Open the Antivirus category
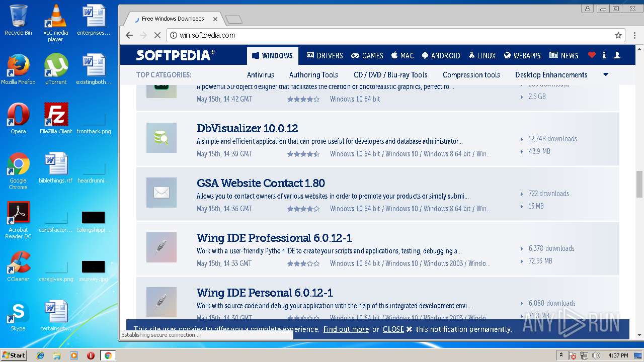Screen dimensions: 644x362 (261, 75)
